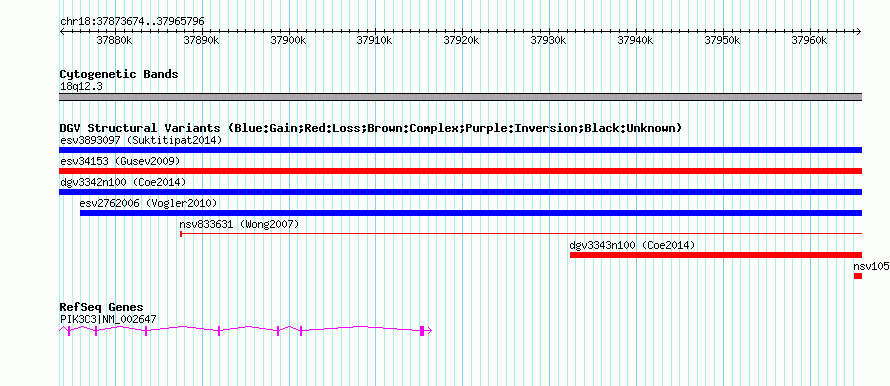Click the 37910k ruler tick label
The height and width of the screenshot is (386, 890).
pyautogui.click(x=375, y=41)
